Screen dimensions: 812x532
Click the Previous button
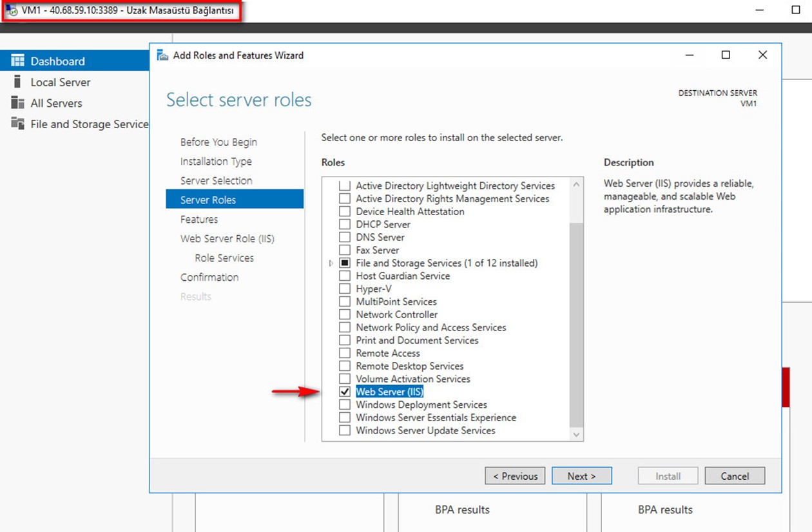pyautogui.click(x=515, y=476)
